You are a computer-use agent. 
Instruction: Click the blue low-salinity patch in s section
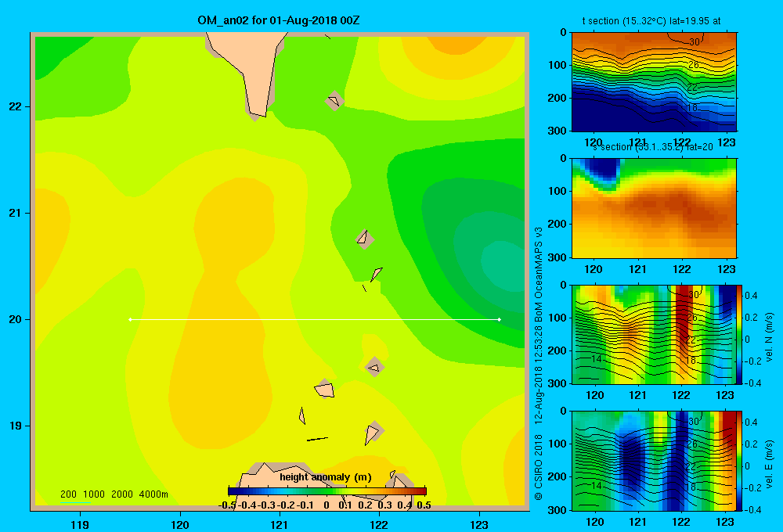click(603, 170)
